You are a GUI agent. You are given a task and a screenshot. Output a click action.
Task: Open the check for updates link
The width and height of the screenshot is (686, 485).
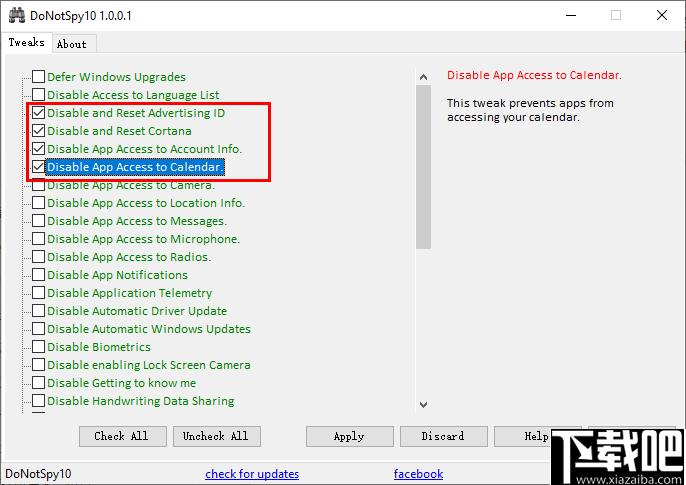(x=252, y=474)
